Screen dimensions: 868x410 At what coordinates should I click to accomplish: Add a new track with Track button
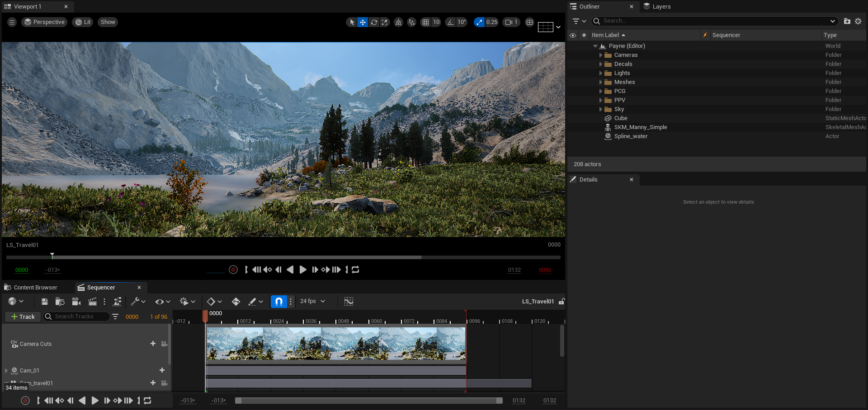point(23,317)
